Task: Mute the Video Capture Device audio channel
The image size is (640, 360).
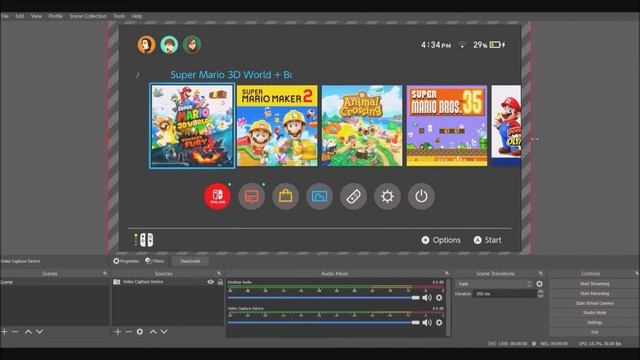Action: 427,323
